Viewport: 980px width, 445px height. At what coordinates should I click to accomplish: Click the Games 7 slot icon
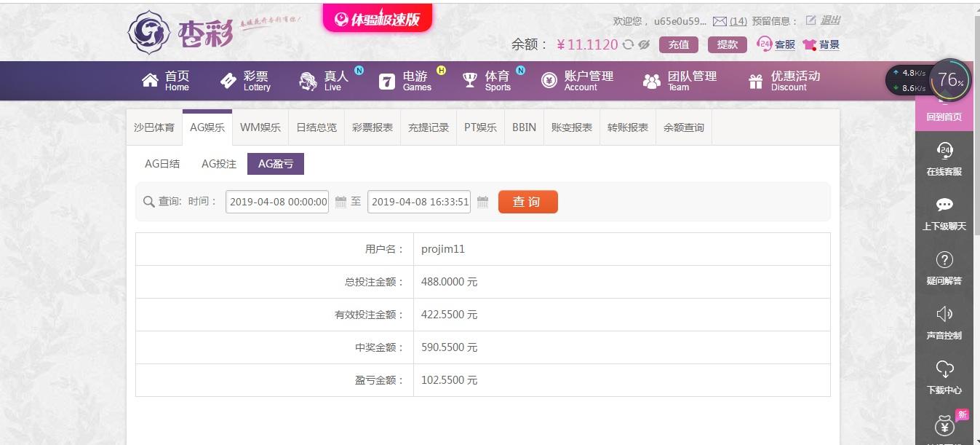(387, 81)
